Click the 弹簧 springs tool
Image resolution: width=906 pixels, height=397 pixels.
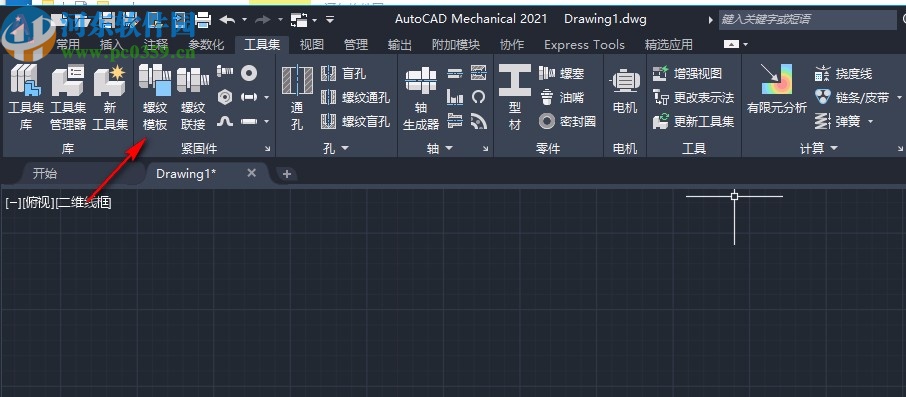point(837,122)
